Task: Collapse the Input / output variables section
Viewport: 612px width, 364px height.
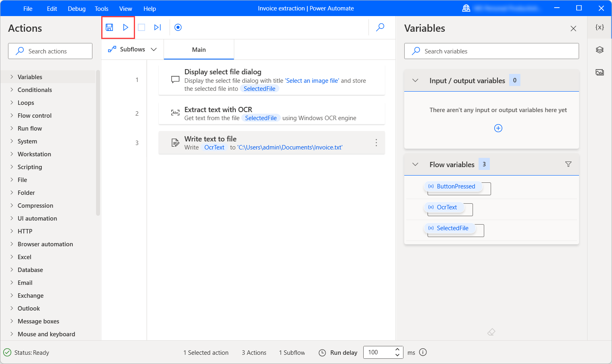Action: point(416,80)
